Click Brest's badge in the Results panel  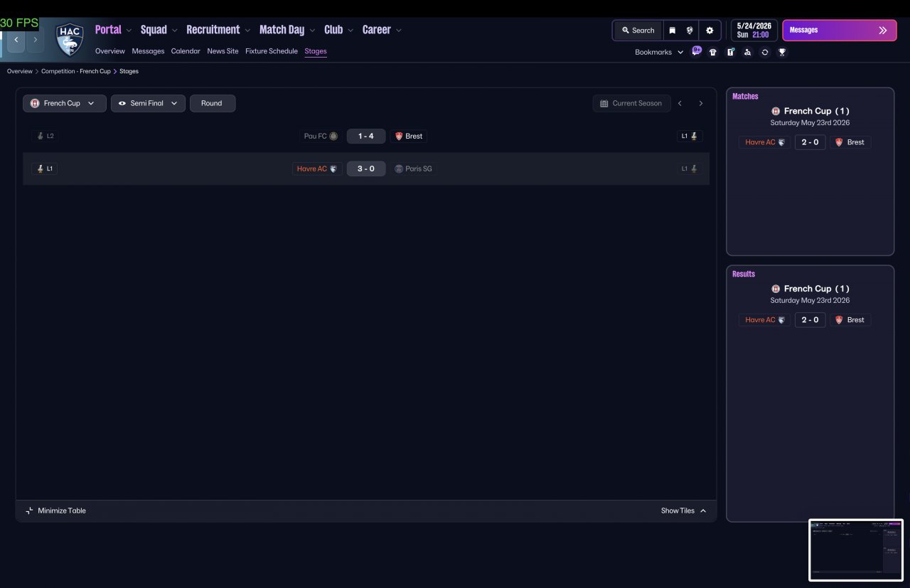(x=839, y=320)
